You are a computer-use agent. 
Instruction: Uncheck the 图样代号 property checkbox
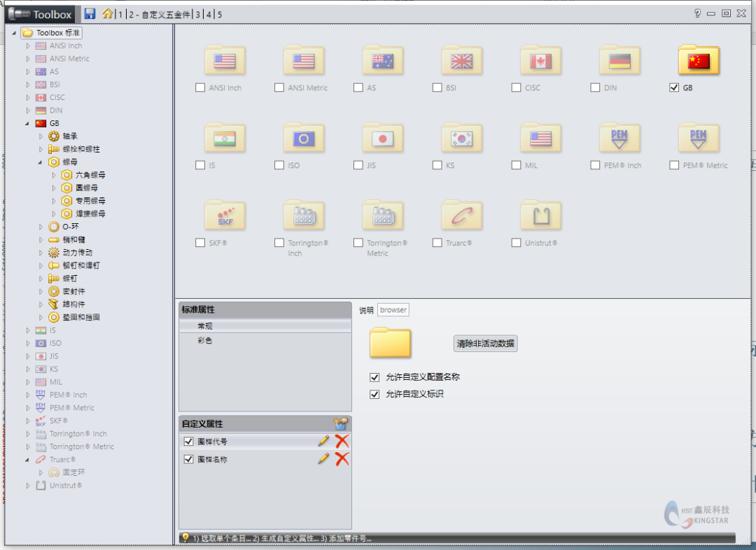(188, 442)
